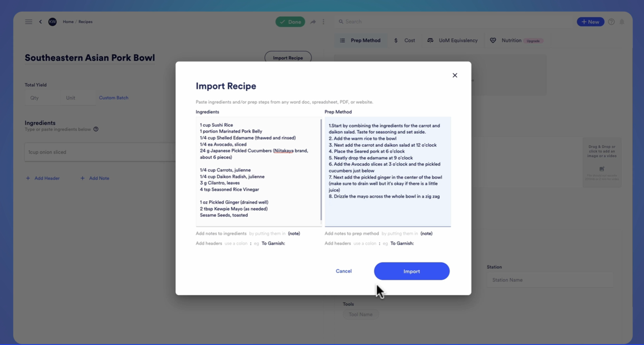Click inside the Ingredients text area
Screen dimensions: 644x345
tap(258, 171)
